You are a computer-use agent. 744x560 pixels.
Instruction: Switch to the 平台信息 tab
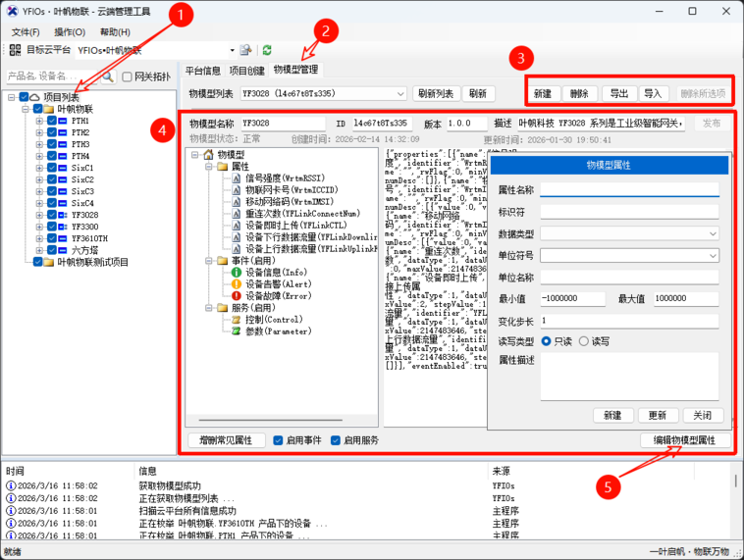(x=202, y=71)
